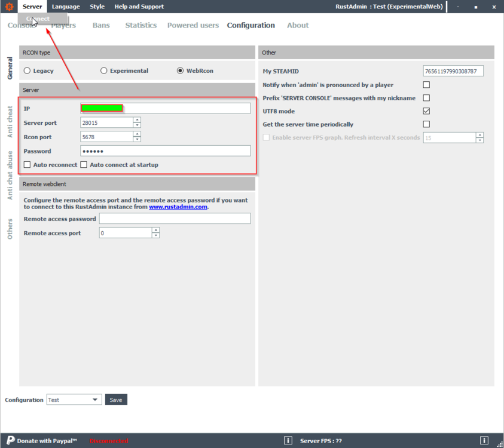
Task: Increase Remote access port value
Action: 155,230
